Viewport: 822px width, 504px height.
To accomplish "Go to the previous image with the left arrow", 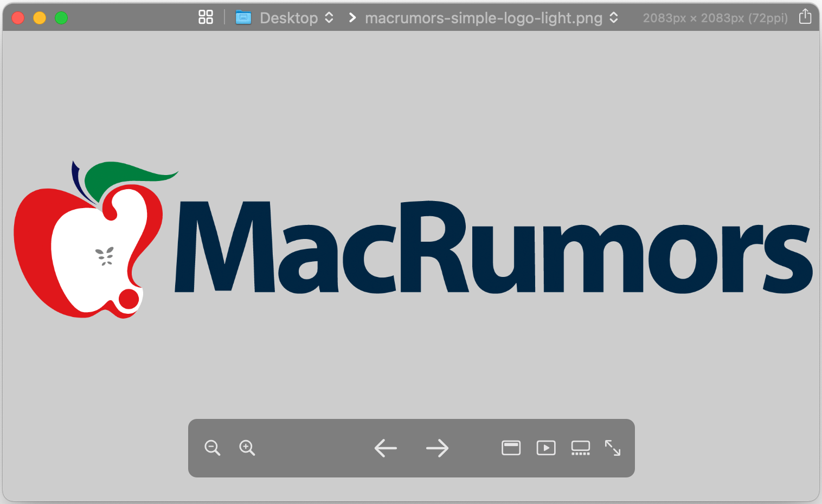I will coord(386,448).
